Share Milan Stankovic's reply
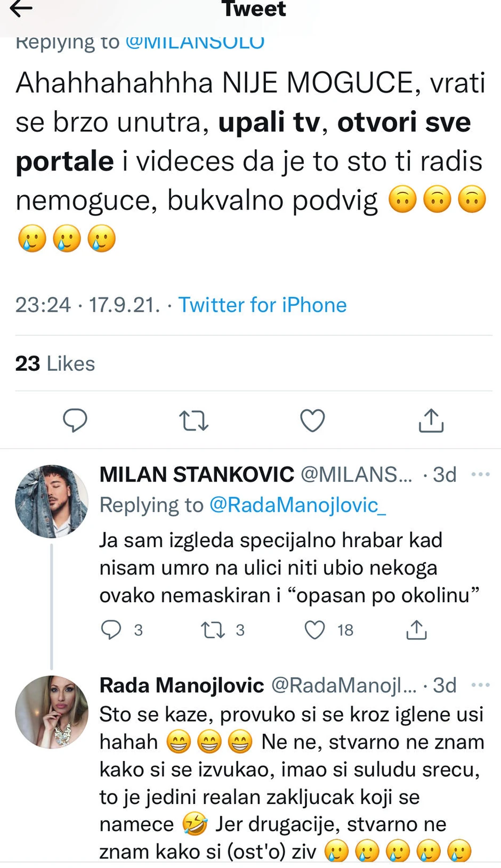Screen dimensions: 501x868 click(416, 629)
